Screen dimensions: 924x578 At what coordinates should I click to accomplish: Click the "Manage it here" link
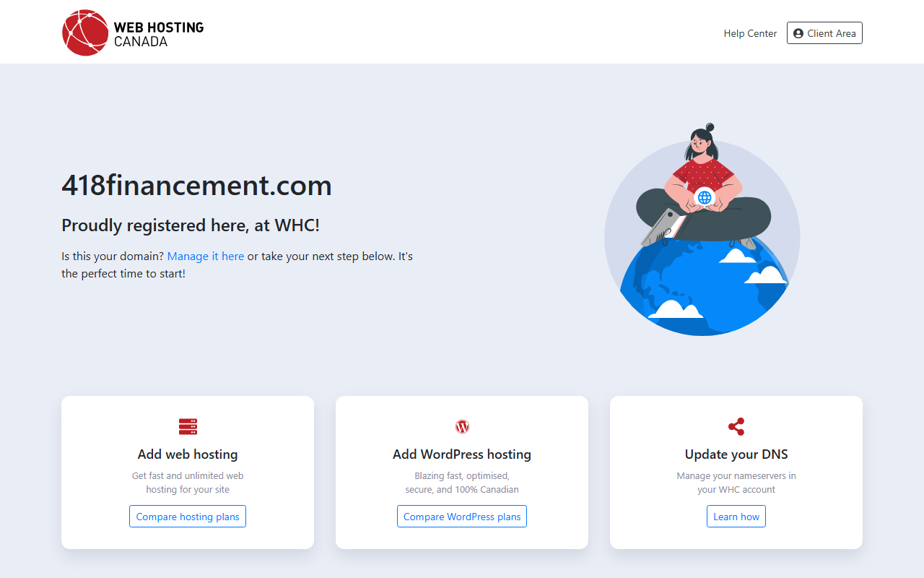[206, 256]
